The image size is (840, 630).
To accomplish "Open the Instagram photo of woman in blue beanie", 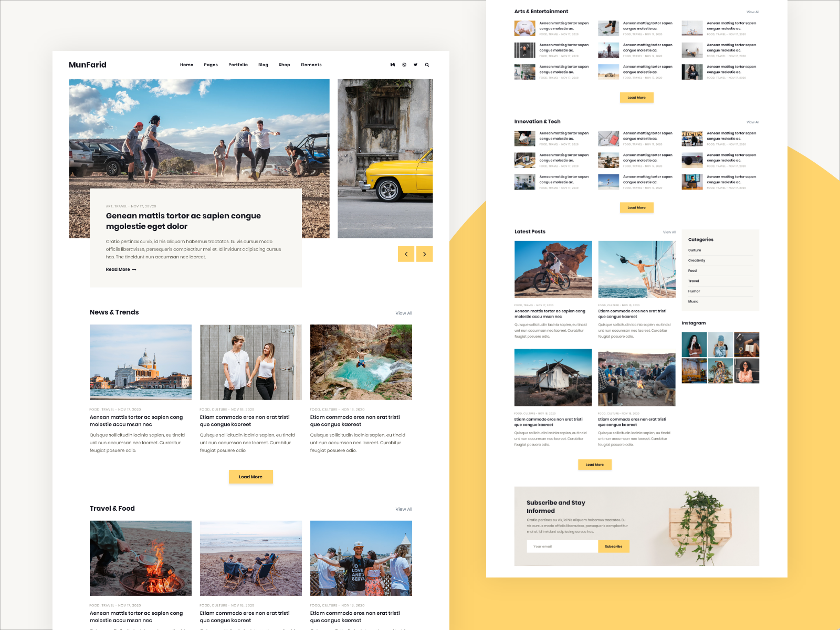I will click(x=720, y=344).
